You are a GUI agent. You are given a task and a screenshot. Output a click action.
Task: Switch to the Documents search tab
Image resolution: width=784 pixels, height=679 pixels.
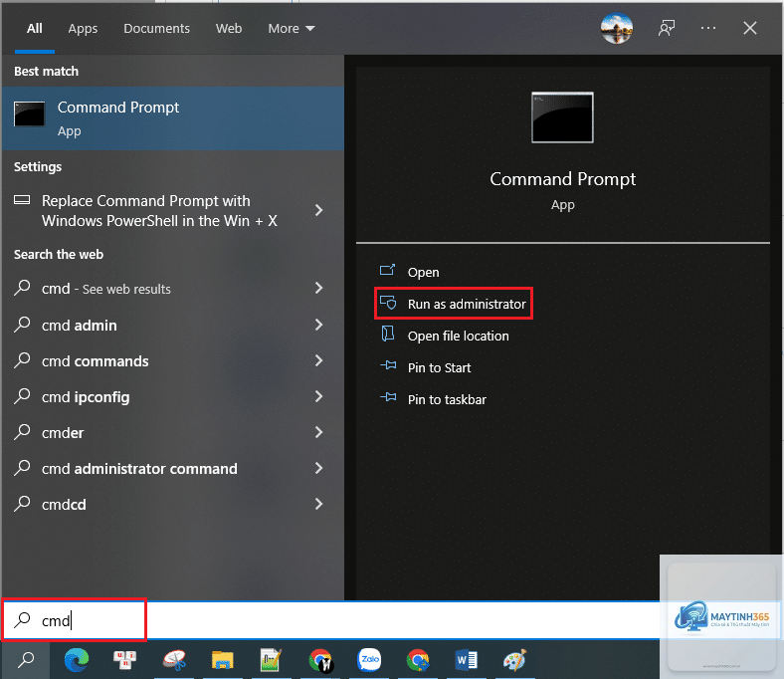tap(156, 29)
